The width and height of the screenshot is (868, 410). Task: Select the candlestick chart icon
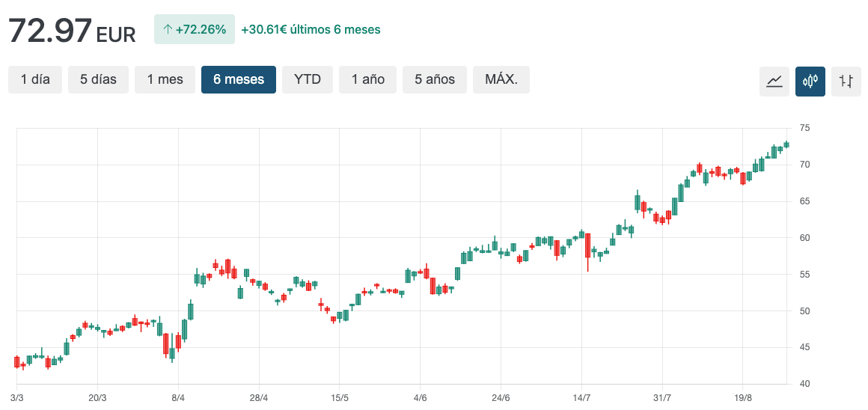tap(810, 81)
